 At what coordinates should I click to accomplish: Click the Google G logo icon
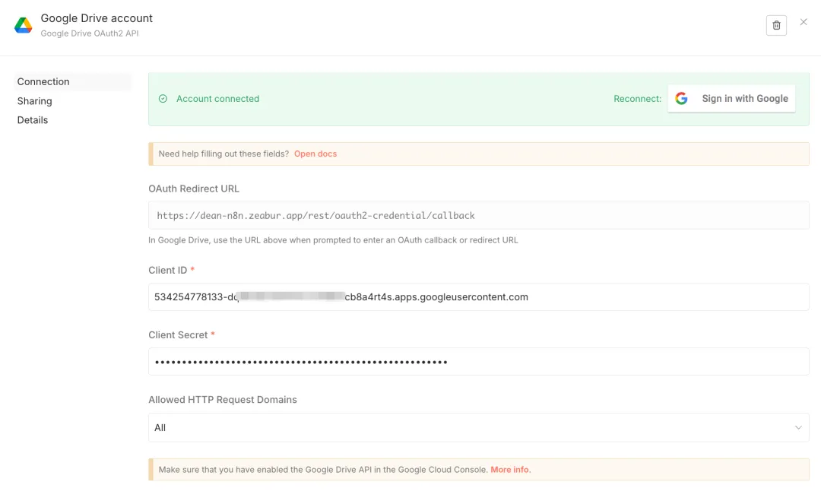681,98
